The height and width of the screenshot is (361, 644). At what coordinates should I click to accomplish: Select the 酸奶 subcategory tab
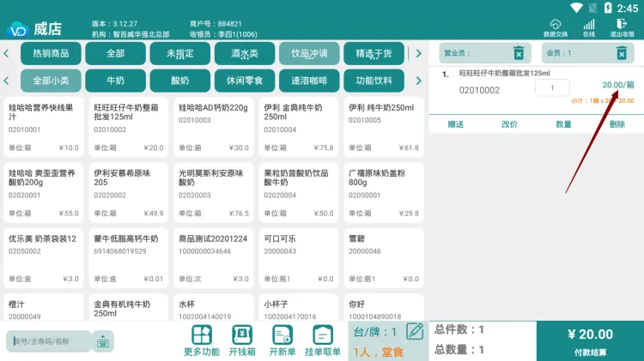(x=180, y=81)
